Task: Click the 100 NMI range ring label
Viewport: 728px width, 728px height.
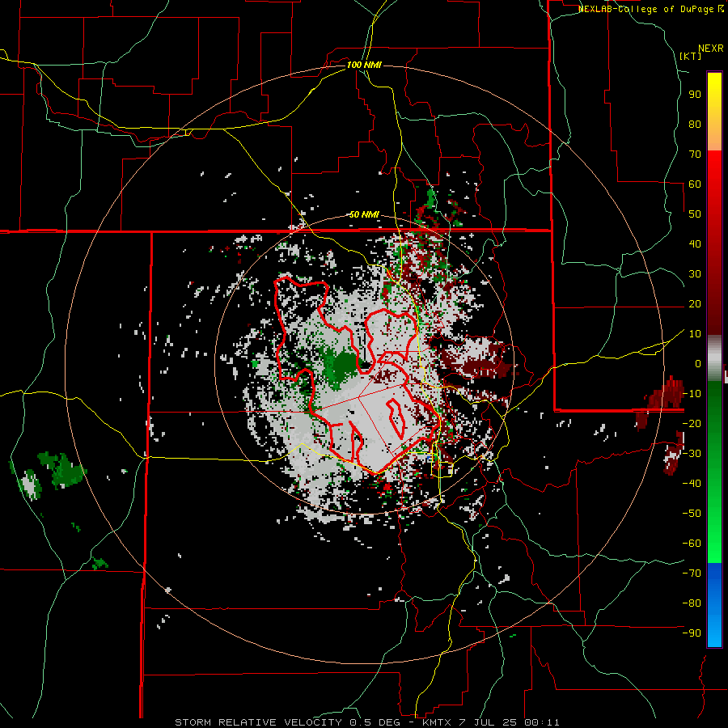Action: [364, 65]
